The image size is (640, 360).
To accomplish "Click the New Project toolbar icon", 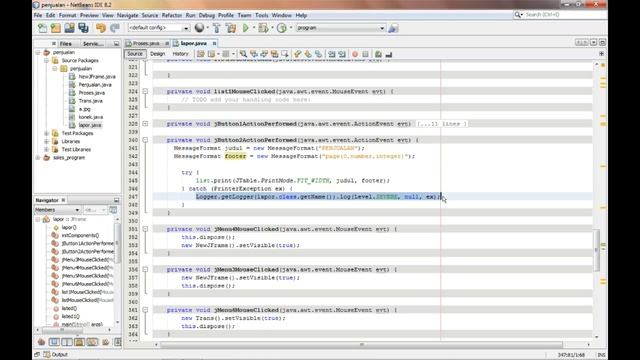I will [56, 28].
